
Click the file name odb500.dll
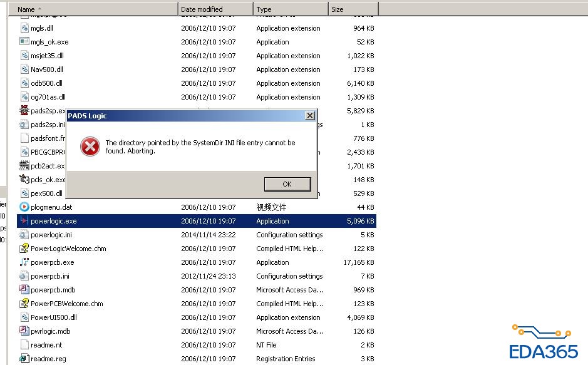46,83
